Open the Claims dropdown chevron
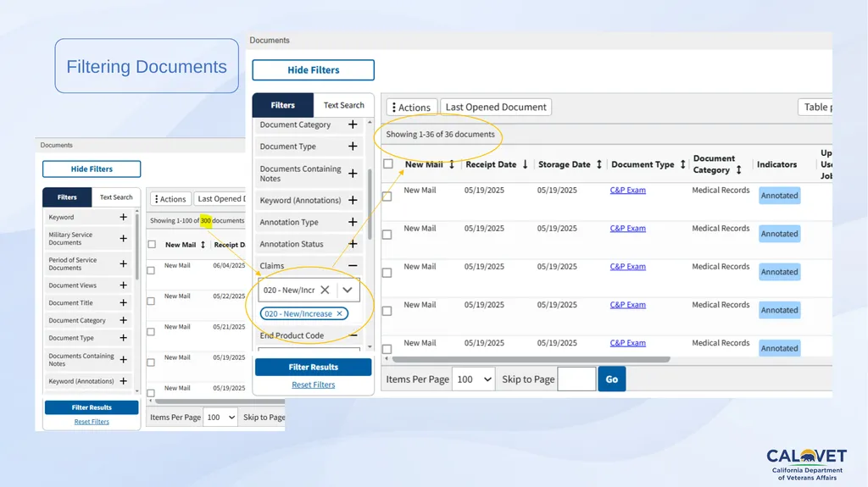The image size is (868, 487). [x=348, y=290]
